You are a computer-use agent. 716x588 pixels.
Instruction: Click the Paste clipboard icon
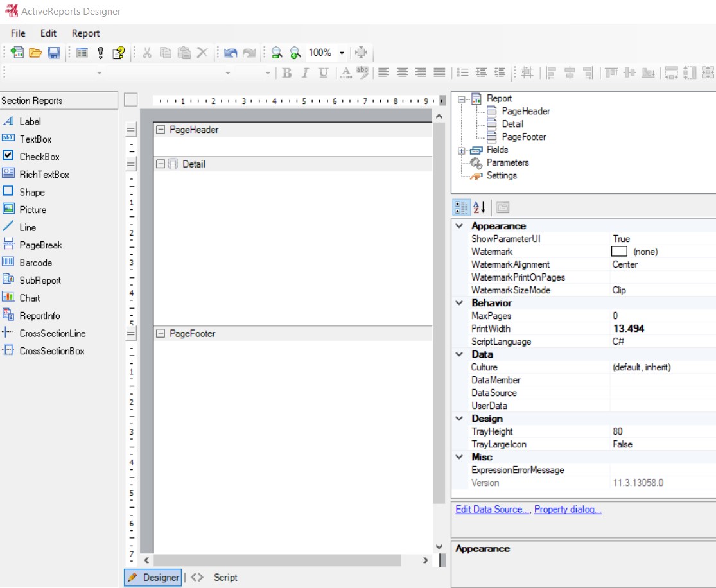click(184, 53)
